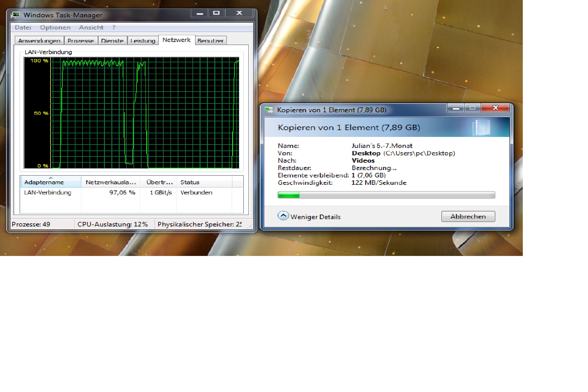Click the 122 MB/Sekunde speed value
This screenshot has width=588, height=392.
pos(379,183)
